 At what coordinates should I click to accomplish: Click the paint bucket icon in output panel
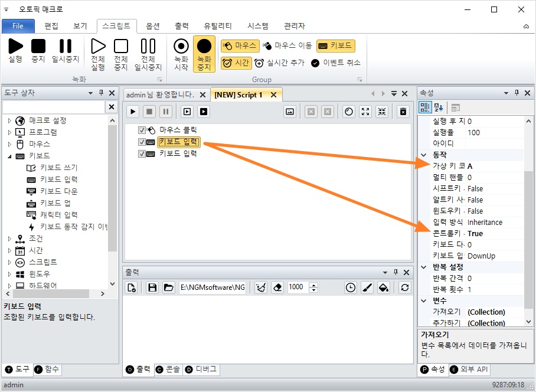tap(384, 288)
